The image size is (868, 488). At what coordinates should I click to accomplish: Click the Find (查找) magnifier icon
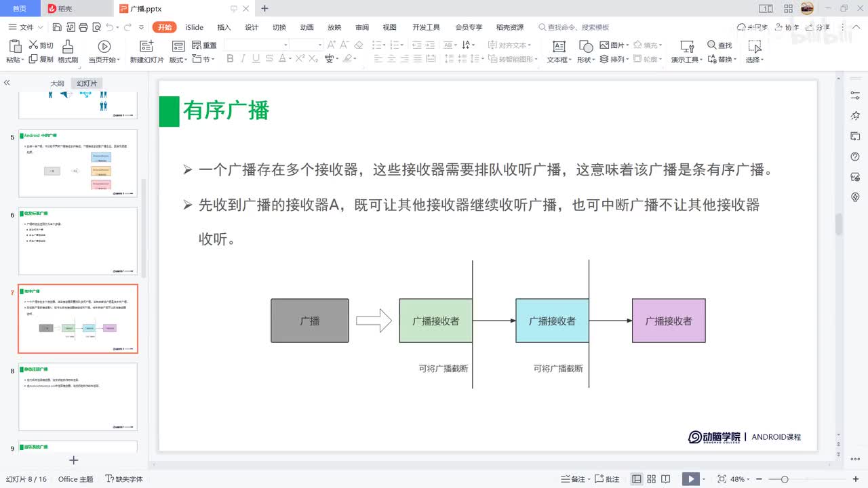point(711,45)
